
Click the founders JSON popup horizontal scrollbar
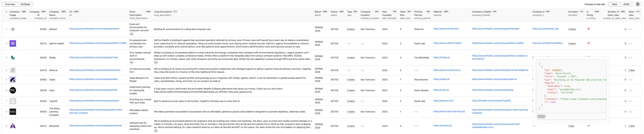(x=541, y=116)
